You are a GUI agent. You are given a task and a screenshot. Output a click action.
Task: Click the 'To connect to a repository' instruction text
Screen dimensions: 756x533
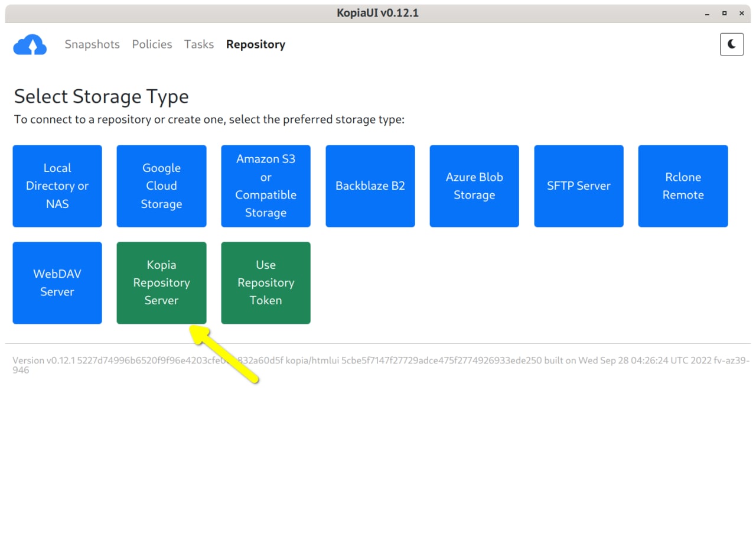coord(209,120)
